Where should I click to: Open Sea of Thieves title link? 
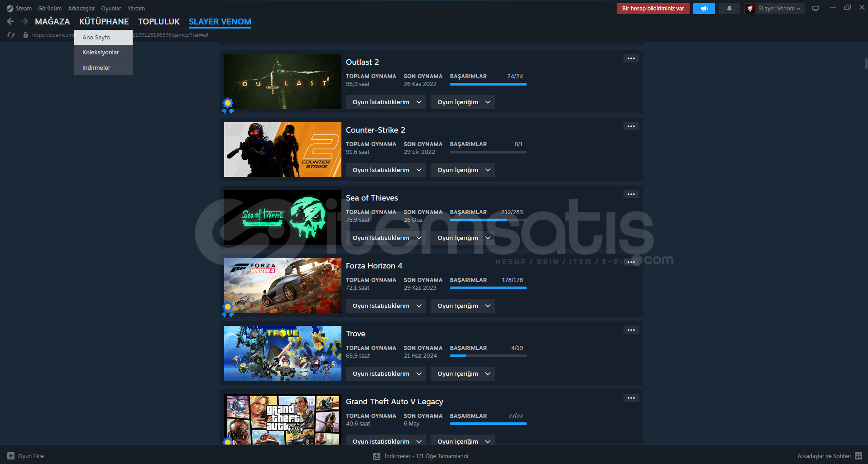pyautogui.click(x=372, y=198)
